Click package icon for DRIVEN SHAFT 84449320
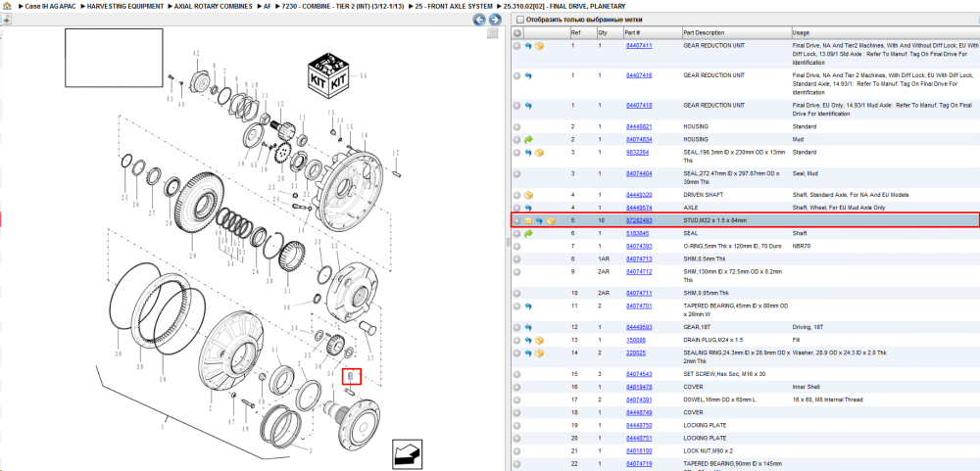Image resolution: width=980 pixels, height=471 pixels. click(528, 195)
